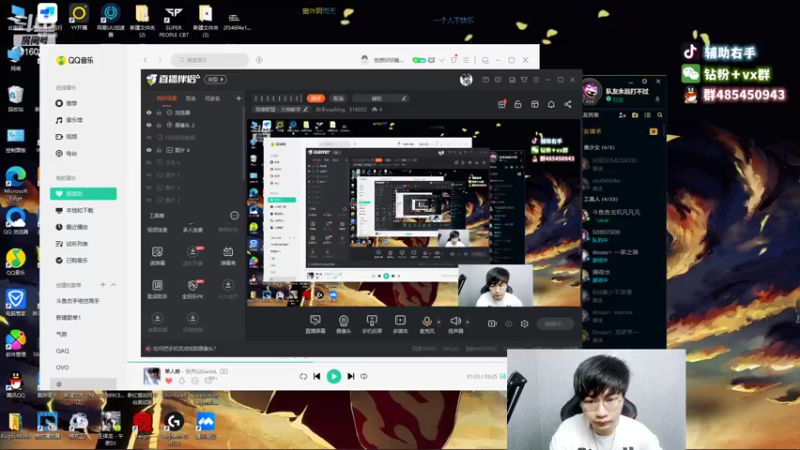Open the hamburger menu in QQ音乐 title bar
Screen dimensions: 800x450
pyautogui.click(x=466, y=60)
